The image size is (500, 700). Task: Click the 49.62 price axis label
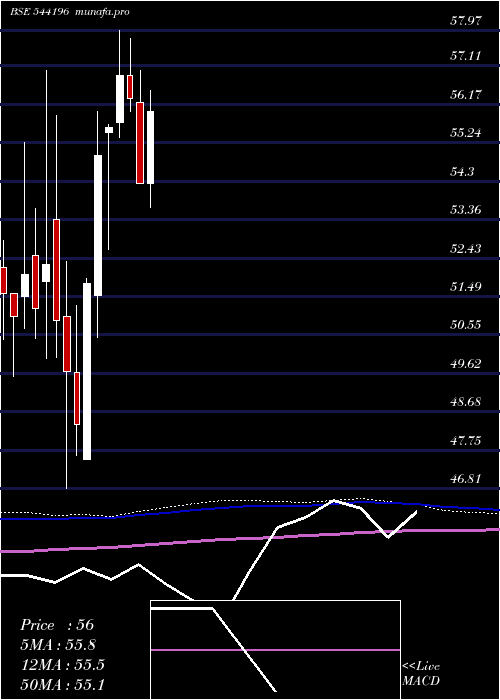[x=465, y=363]
